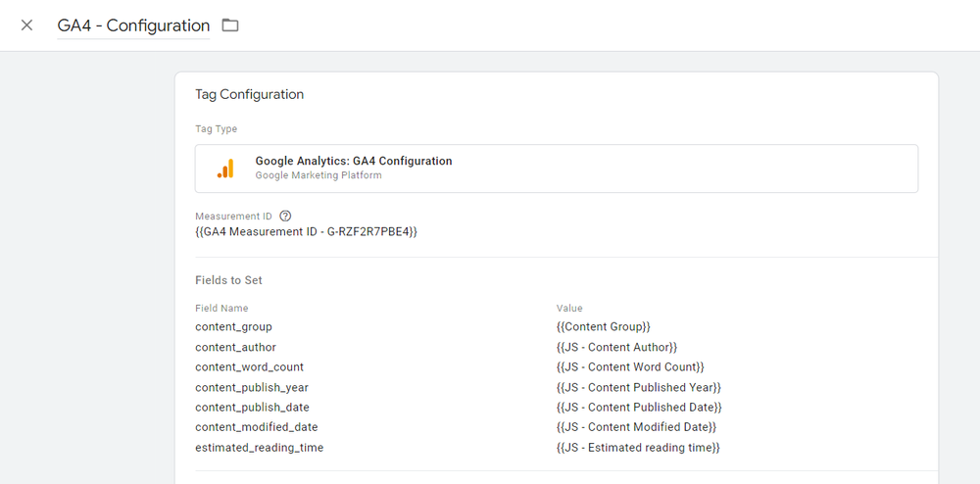Click the {{Content Group}} value

pyautogui.click(x=604, y=326)
